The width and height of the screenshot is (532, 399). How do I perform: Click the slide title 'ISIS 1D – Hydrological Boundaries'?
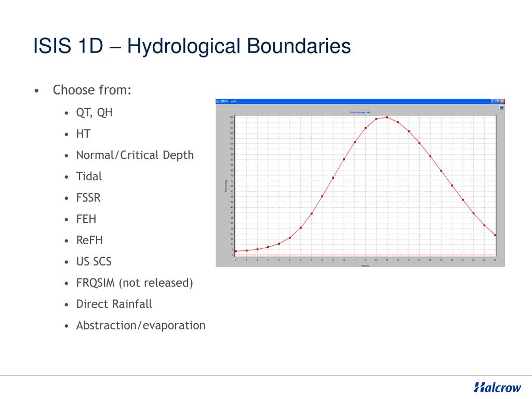(x=192, y=46)
